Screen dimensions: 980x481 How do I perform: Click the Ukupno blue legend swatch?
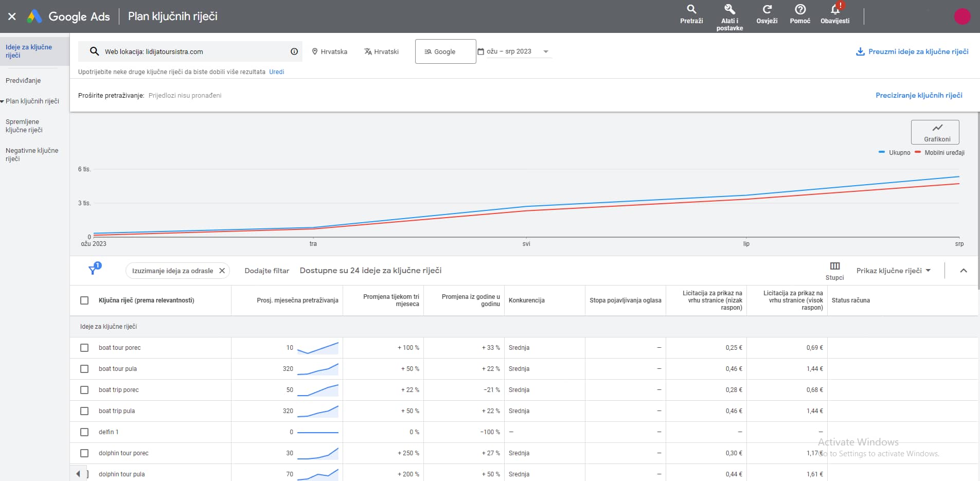point(882,152)
